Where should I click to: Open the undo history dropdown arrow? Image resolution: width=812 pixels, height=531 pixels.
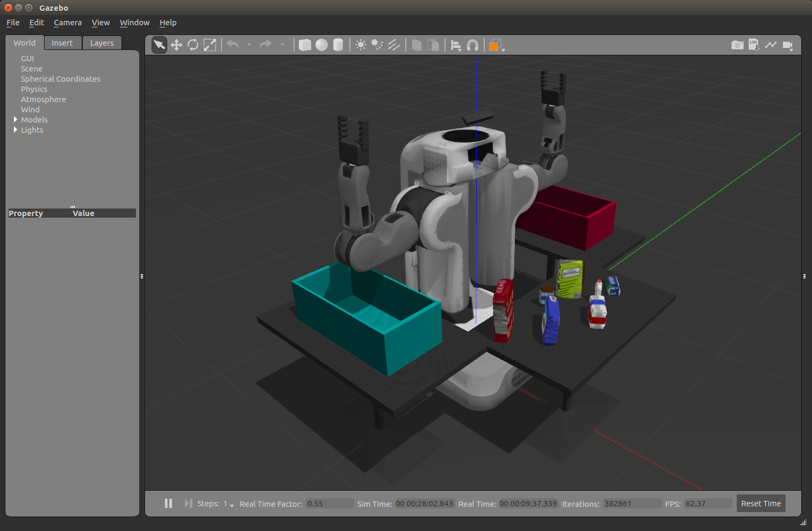click(x=249, y=45)
